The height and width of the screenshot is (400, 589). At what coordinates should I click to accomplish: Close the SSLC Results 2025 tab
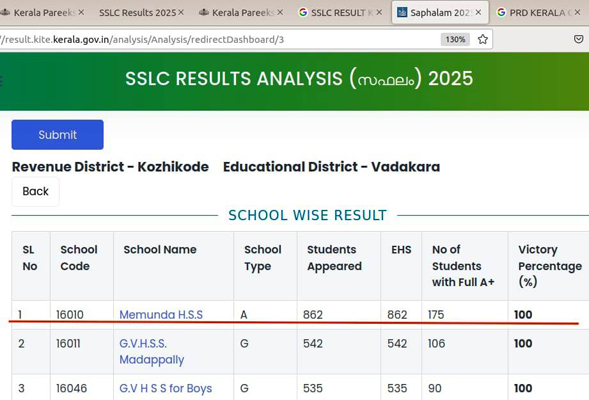pyautogui.click(x=181, y=12)
